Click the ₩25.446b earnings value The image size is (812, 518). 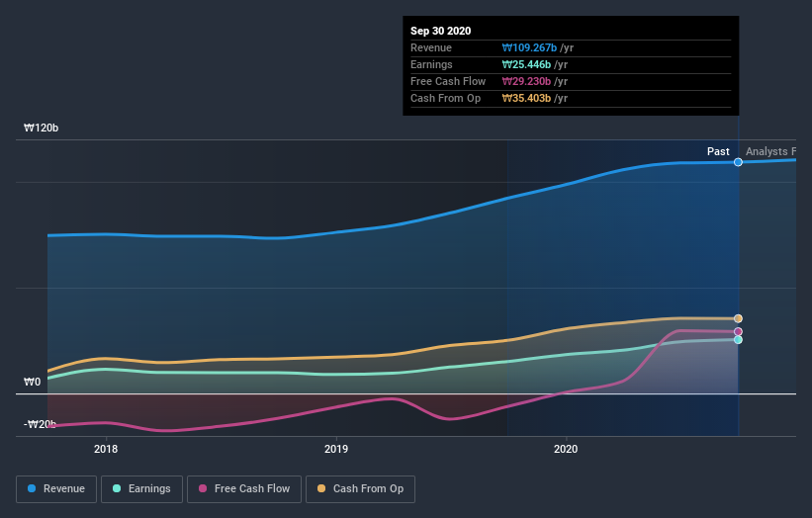[526, 64]
